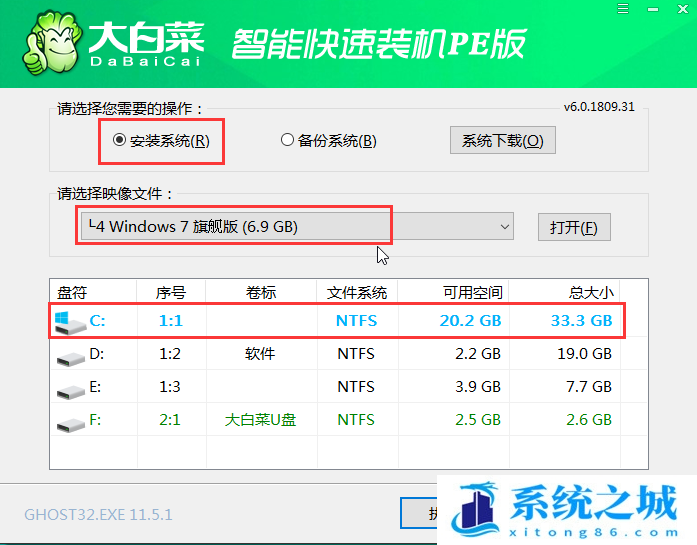Click the 1:2 sequence number cell
The width and height of the screenshot is (697, 545).
pos(170,354)
